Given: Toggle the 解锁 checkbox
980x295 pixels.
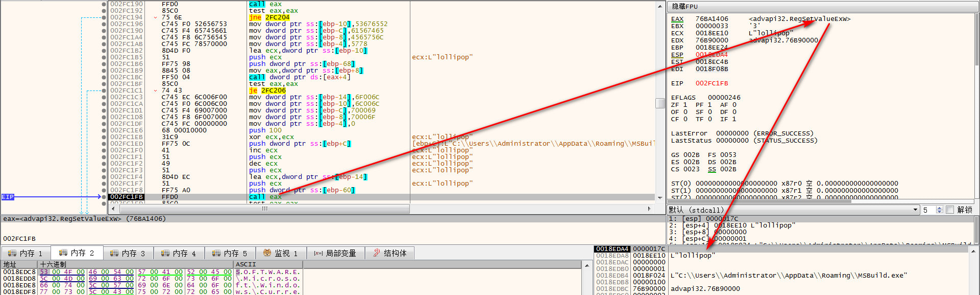Looking at the screenshot, I should click(950, 210).
